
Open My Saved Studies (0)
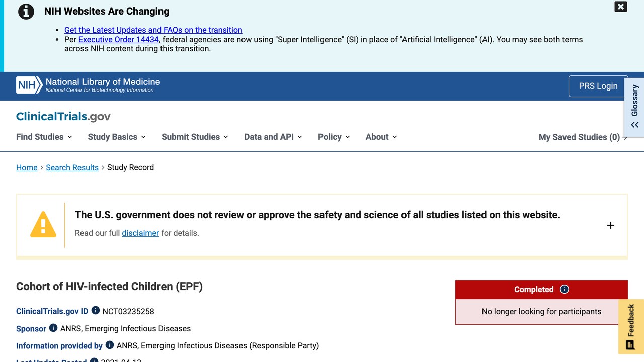coord(583,137)
